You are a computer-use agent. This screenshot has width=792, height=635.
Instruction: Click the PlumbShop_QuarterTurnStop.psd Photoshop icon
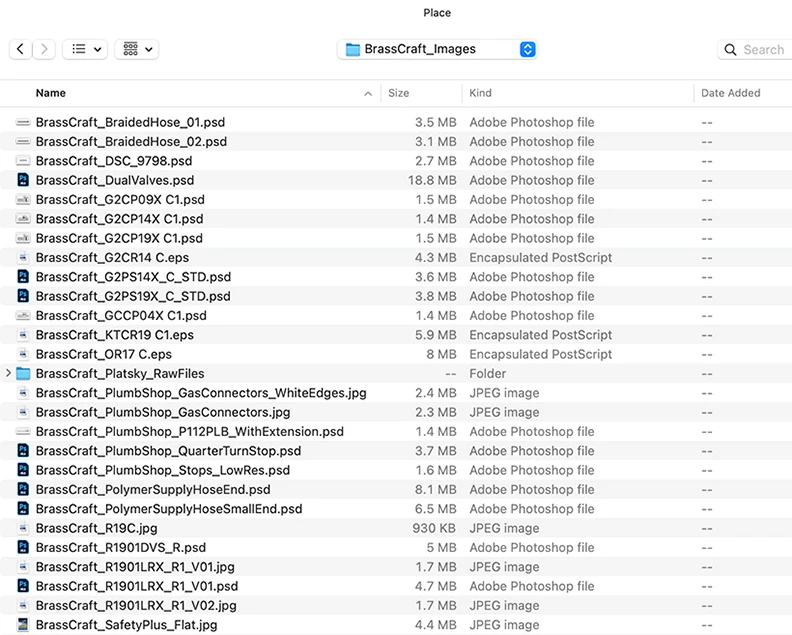(x=23, y=451)
